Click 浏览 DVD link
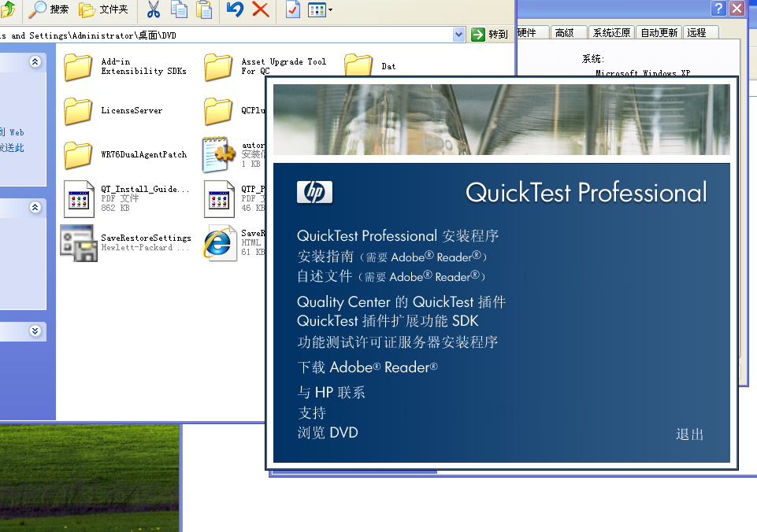This screenshot has width=757, height=532. [328, 433]
